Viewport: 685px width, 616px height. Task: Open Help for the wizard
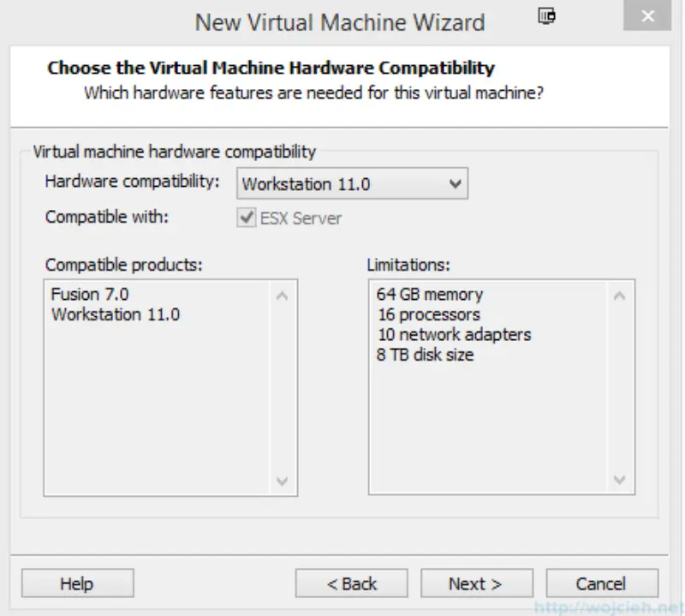tap(78, 583)
